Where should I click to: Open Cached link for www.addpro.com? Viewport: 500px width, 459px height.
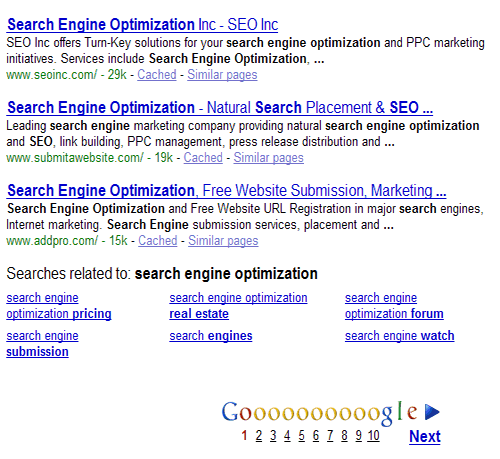point(158,241)
